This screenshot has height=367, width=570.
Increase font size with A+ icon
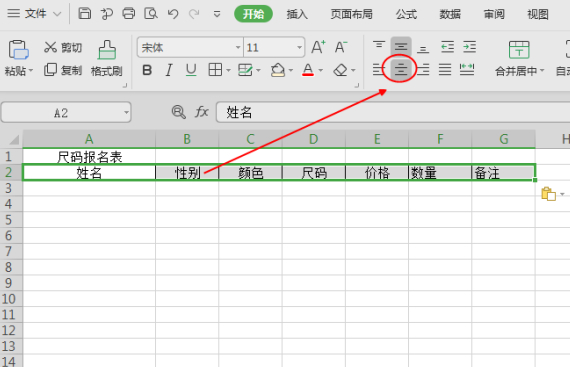(x=318, y=47)
